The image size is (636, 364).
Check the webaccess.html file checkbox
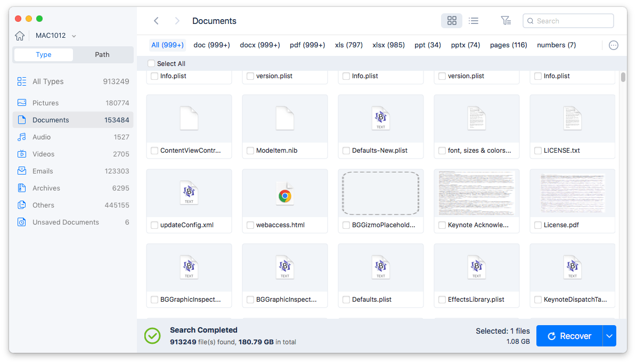(250, 225)
